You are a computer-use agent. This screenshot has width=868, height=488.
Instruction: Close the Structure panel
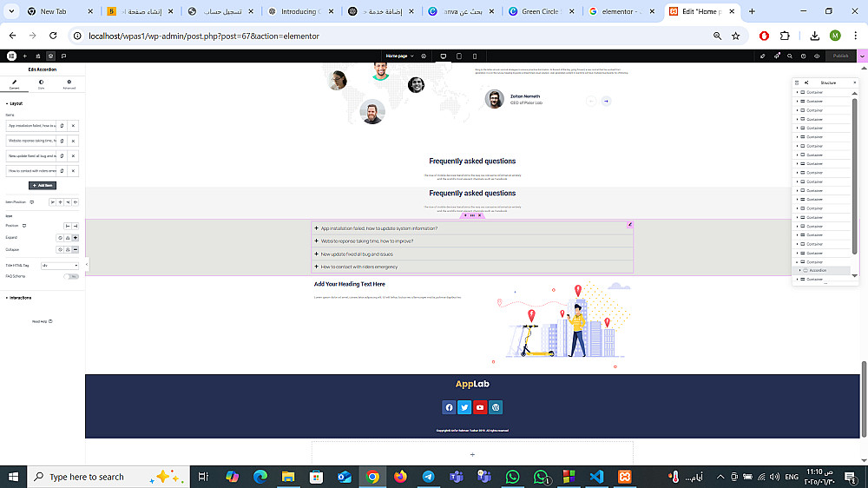pyautogui.click(x=855, y=82)
